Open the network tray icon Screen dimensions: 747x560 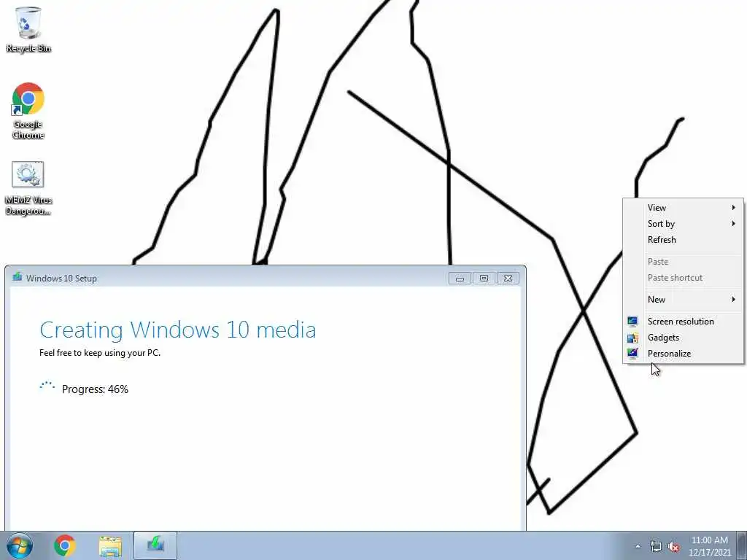pyautogui.click(x=656, y=546)
